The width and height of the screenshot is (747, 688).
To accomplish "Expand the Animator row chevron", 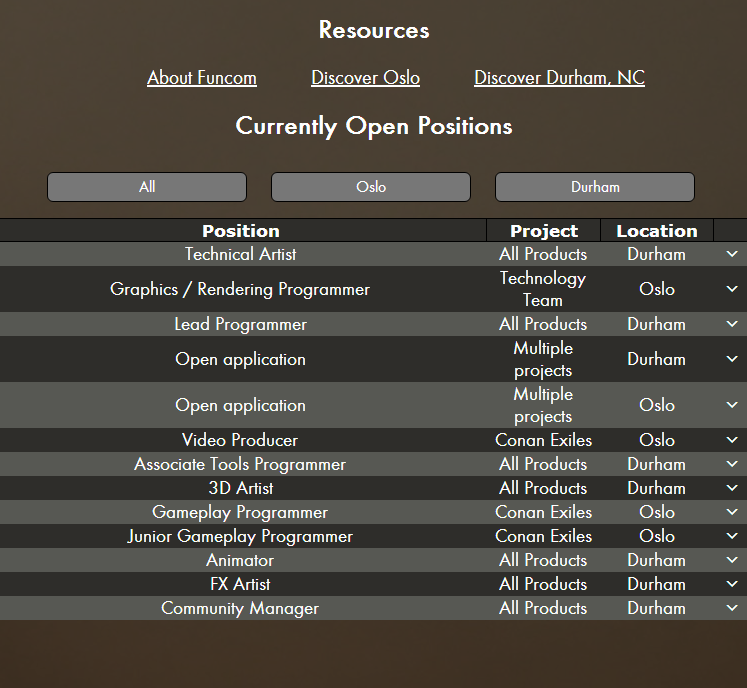I will [732, 560].
